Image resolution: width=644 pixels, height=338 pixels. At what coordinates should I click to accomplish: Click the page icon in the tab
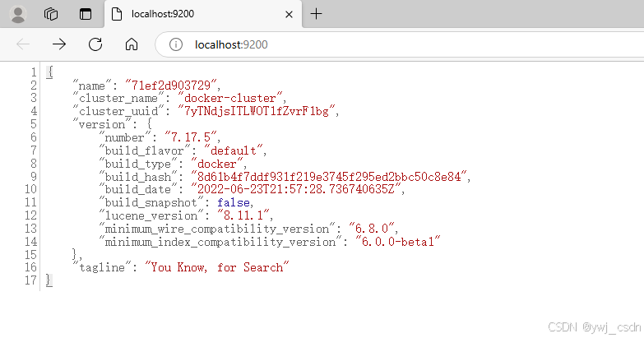click(x=117, y=14)
